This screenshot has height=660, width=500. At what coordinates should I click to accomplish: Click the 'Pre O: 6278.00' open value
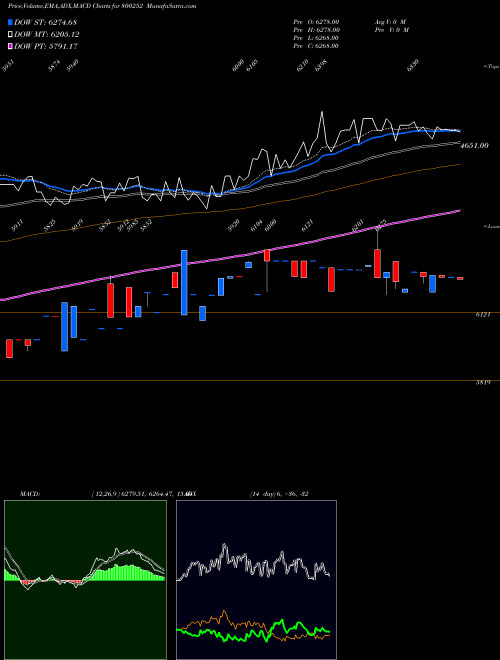pyautogui.click(x=316, y=22)
